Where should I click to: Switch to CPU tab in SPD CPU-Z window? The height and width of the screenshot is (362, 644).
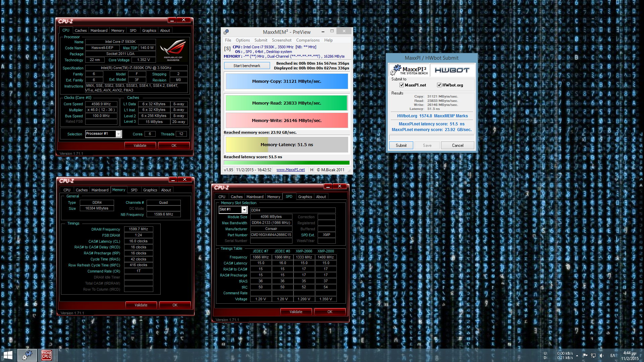click(222, 197)
